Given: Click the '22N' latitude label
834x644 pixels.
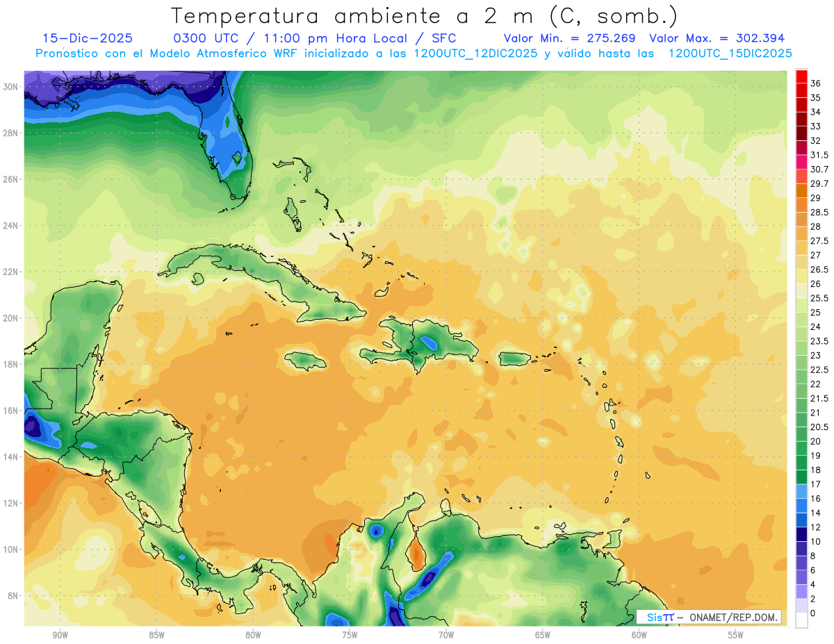Looking at the screenshot, I should coord(12,272).
